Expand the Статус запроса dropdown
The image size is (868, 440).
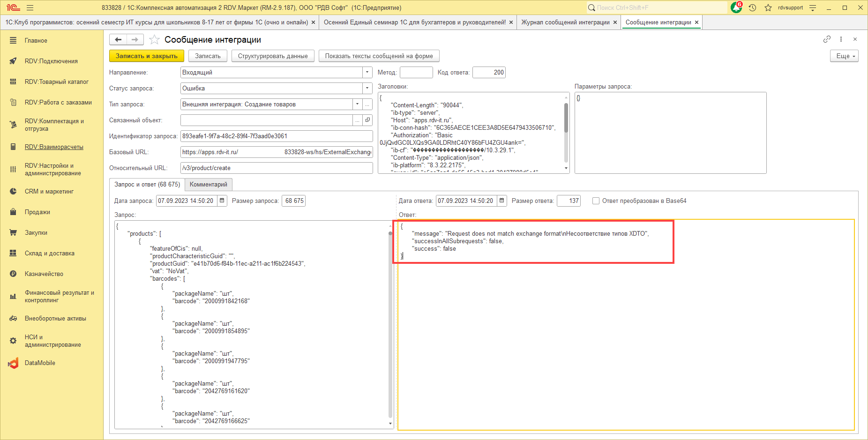click(x=367, y=89)
